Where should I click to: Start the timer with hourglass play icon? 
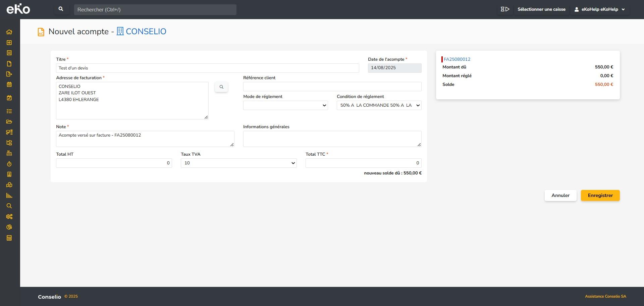click(505, 9)
